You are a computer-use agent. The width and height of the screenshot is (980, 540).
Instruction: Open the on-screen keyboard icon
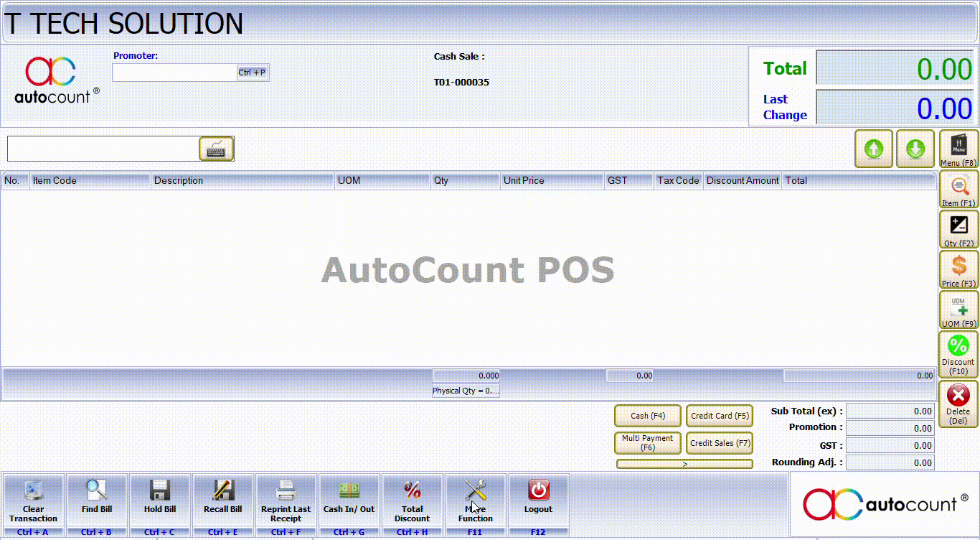(216, 149)
